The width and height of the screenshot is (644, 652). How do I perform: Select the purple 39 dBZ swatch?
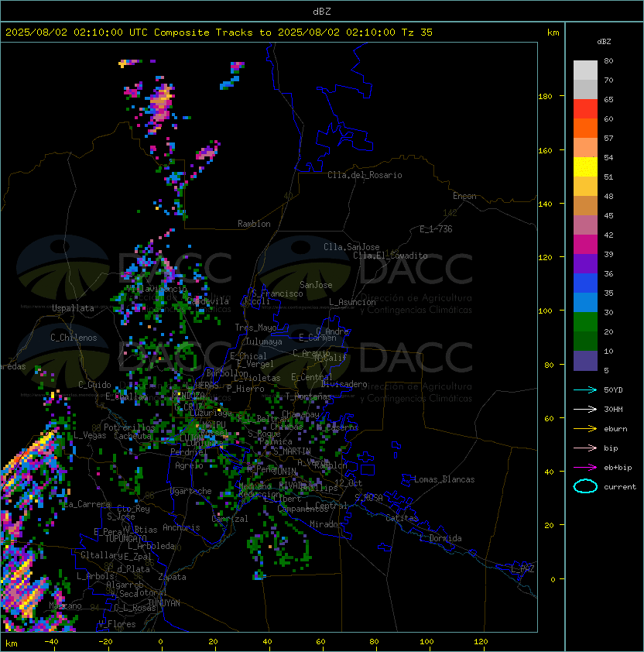[585, 263]
